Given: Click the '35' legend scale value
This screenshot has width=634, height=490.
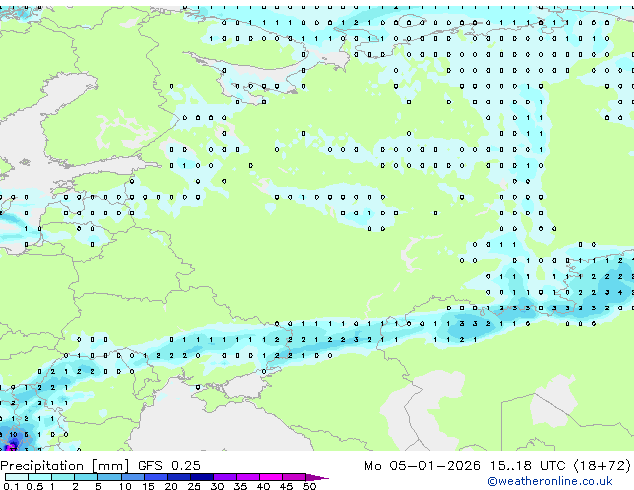Looking at the screenshot, I should (x=240, y=486).
